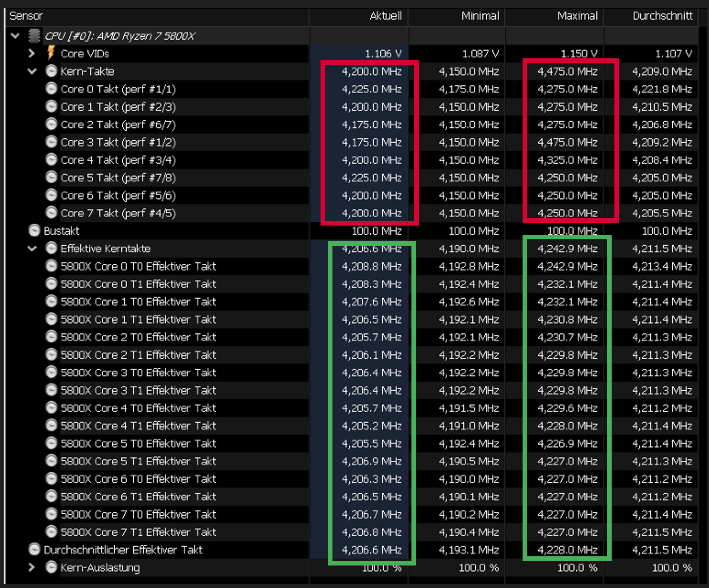The image size is (709, 588).
Task: Click Durchschnittlicher Effektiver Takt maximum 4,228.0 MHz
Action: coord(568,550)
